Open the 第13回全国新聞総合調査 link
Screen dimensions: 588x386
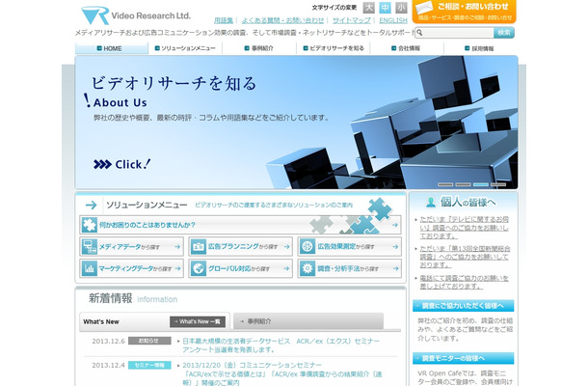(x=465, y=257)
